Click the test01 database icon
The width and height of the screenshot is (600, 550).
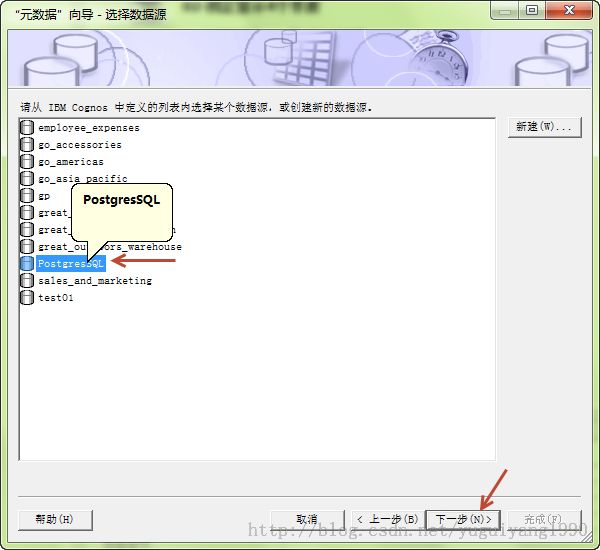click(x=27, y=297)
